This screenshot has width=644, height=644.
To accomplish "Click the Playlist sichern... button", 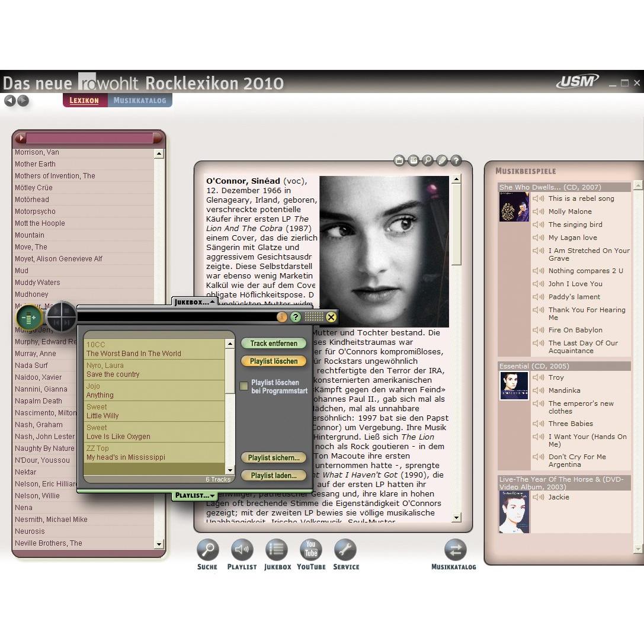I will pyautogui.click(x=274, y=457).
